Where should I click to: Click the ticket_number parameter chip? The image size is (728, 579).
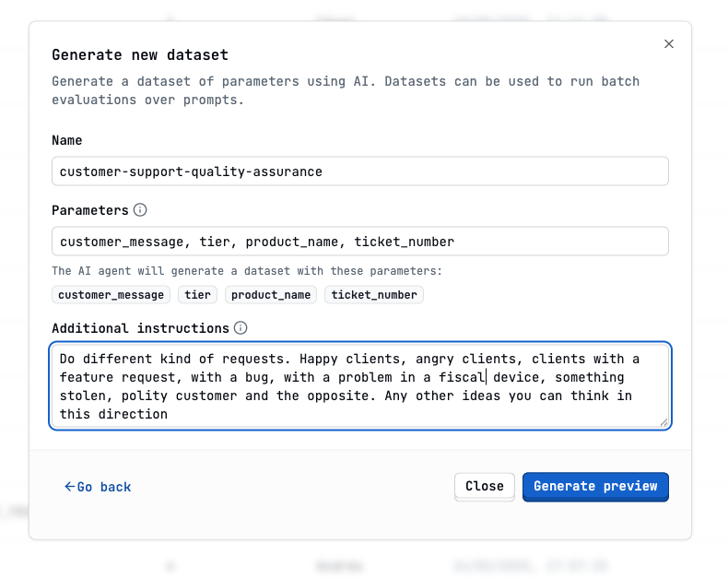[374, 295]
